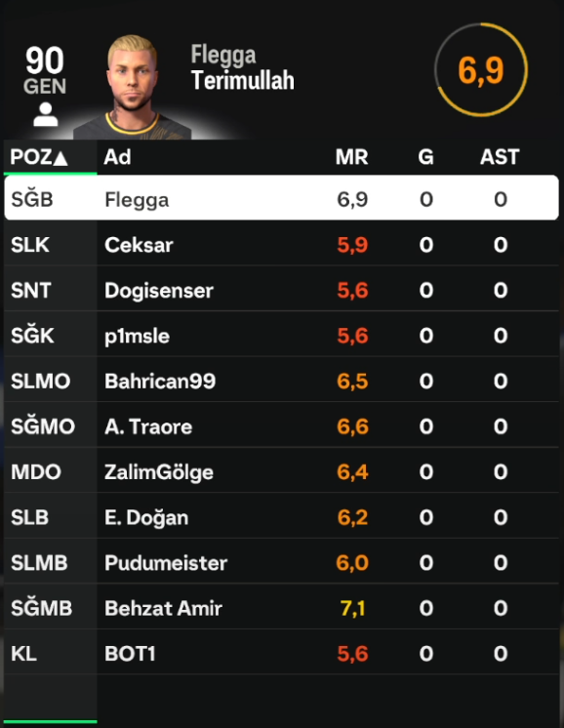Viewport: 564px width, 728px height.
Task: Select the Ceksar row
Action: coord(281,244)
